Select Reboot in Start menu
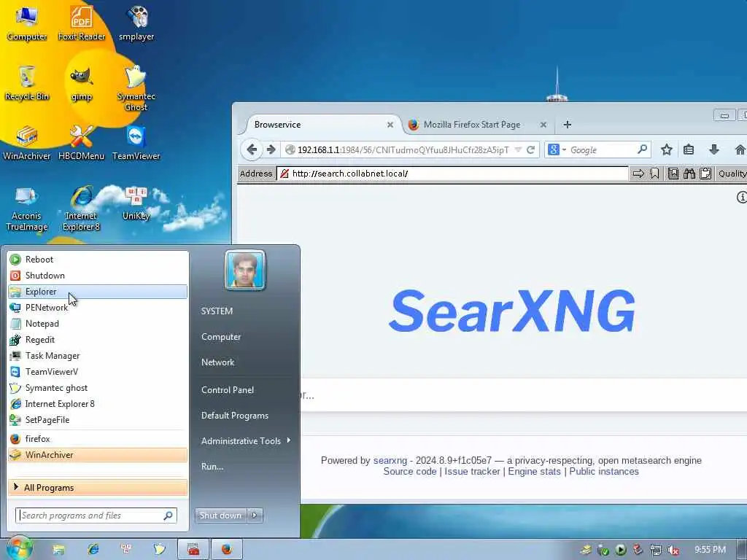Image resolution: width=747 pixels, height=560 pixels. (98, 260)
